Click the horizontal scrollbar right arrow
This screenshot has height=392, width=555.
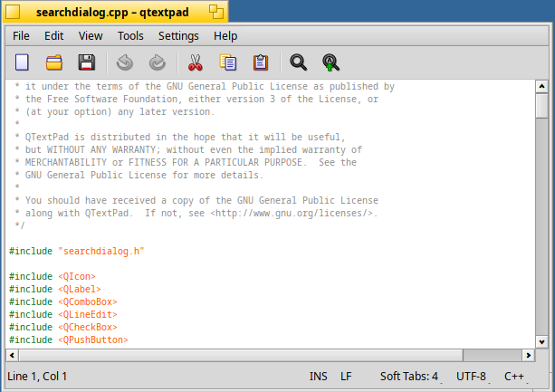[529, 355]
